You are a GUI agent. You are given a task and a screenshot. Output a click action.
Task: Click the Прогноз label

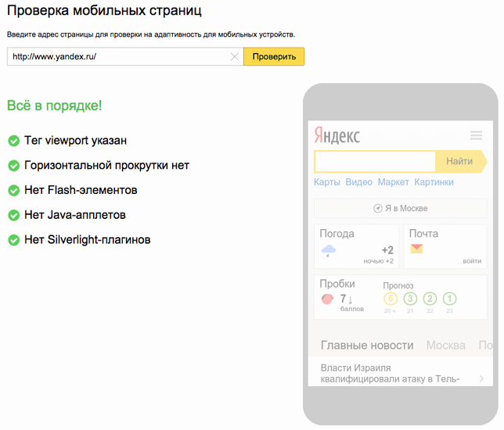coord(398,286)
